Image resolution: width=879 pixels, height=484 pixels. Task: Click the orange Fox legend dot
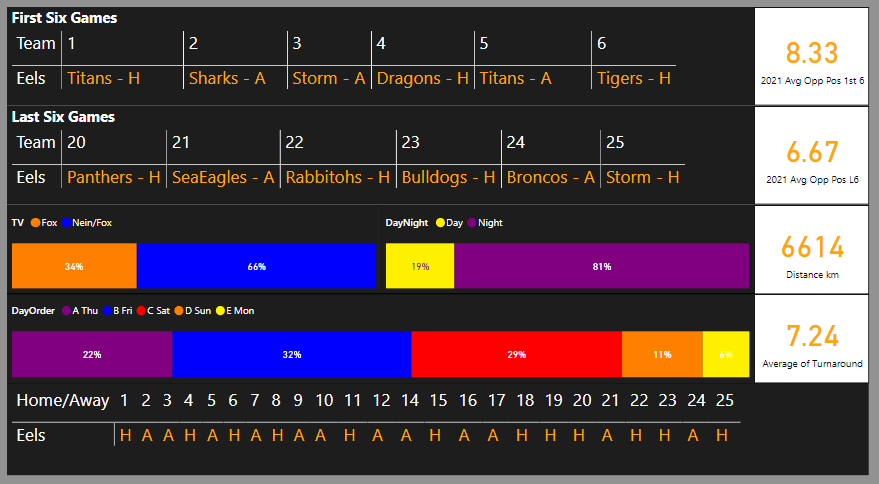coord(35,223)
